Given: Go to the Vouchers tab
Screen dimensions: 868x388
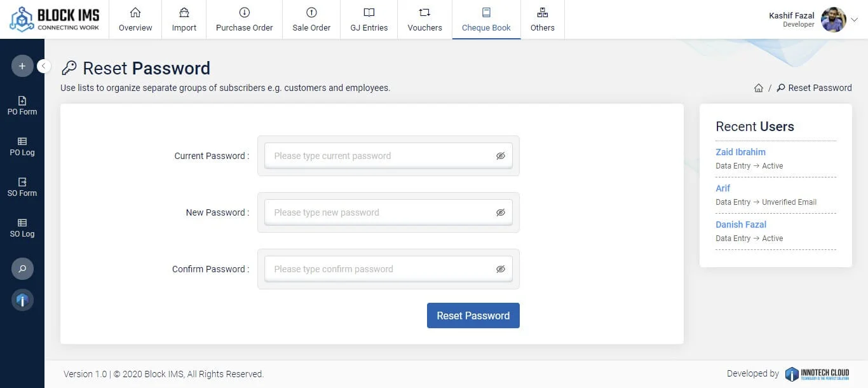Looking at the screenshot, I should pos(424,20).
